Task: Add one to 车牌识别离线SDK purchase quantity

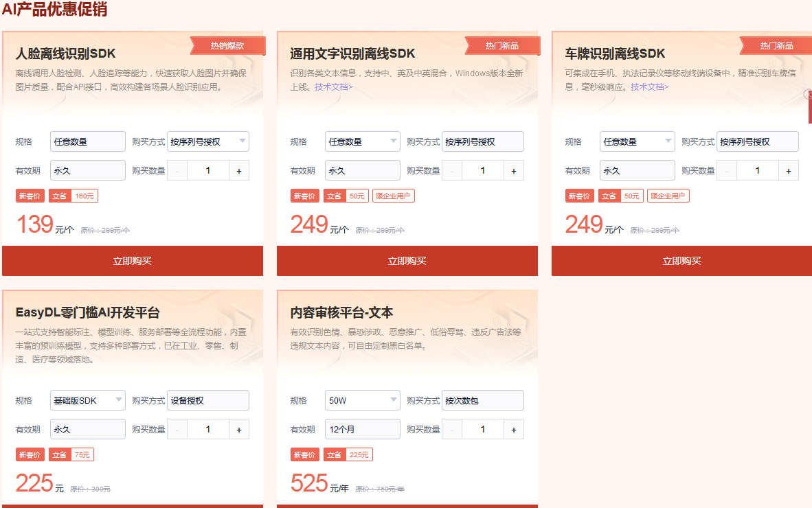Action: tap(788, 171)
